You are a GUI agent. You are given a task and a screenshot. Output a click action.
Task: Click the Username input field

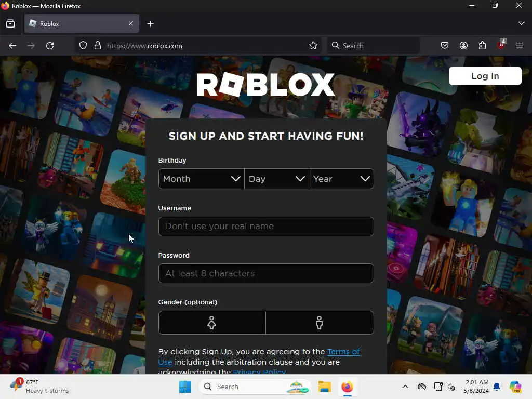[266, 227]
